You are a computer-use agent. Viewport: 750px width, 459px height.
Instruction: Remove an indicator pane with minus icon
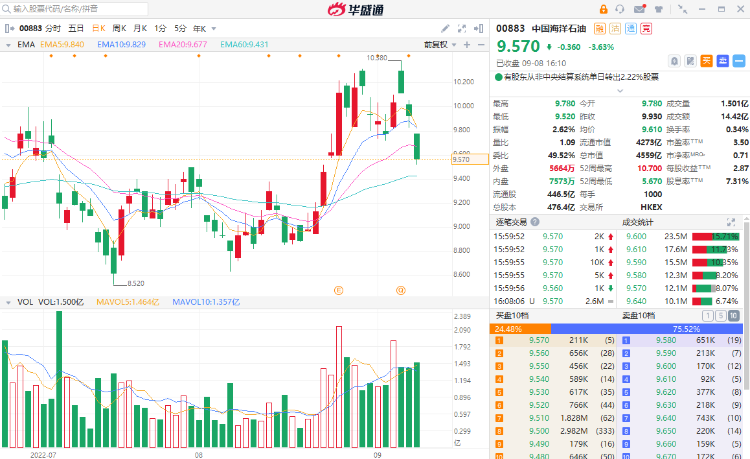481,44
